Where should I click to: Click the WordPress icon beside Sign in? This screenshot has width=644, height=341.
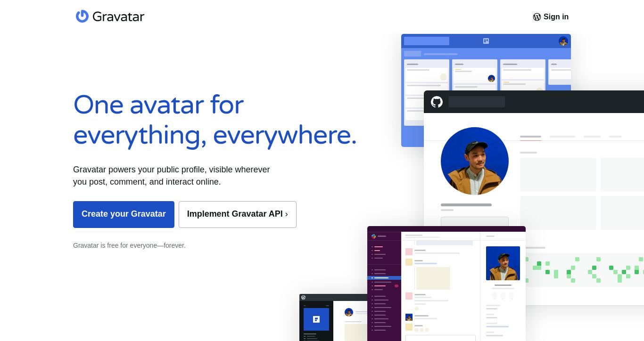[x=537, y=17]
